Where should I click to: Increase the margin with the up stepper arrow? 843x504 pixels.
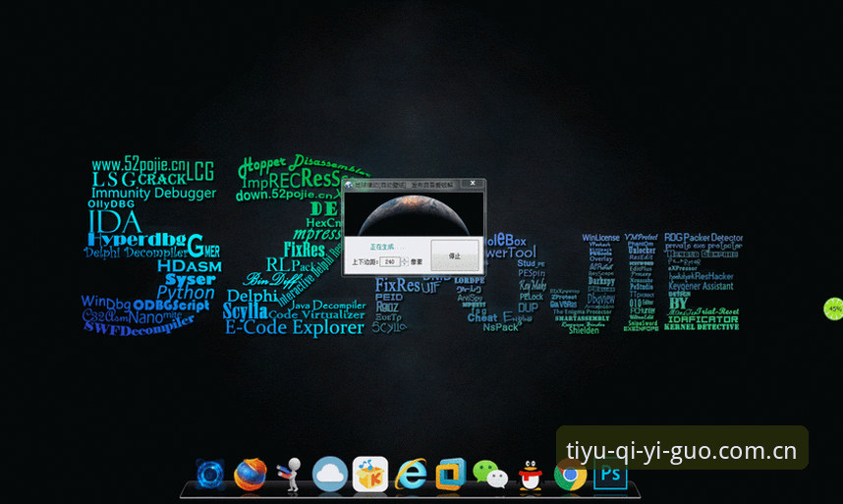click(x=405, y=259)
